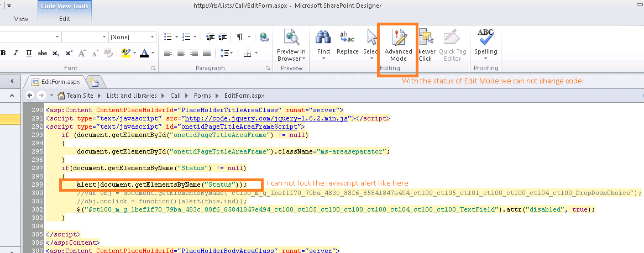
Task: Toggle bold formatting
Action: (3, 53)
